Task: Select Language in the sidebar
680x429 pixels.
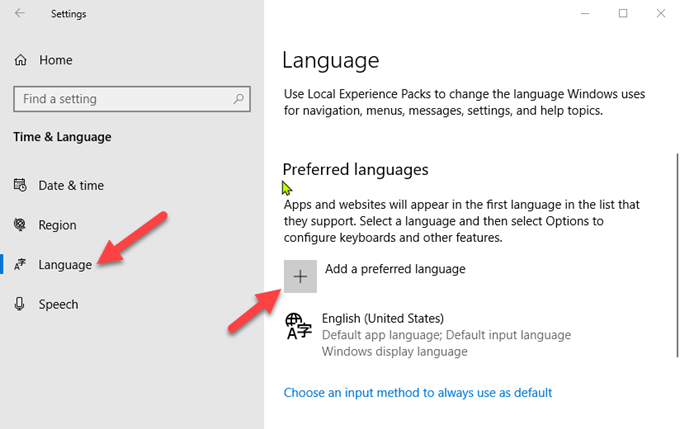Action: click(65, 265)
